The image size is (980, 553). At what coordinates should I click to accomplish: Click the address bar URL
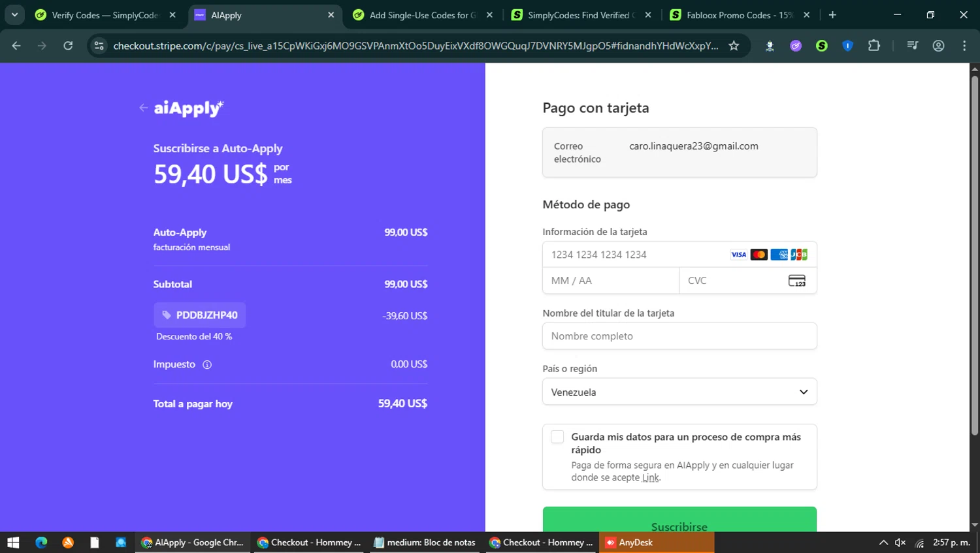tap(416, 46)
